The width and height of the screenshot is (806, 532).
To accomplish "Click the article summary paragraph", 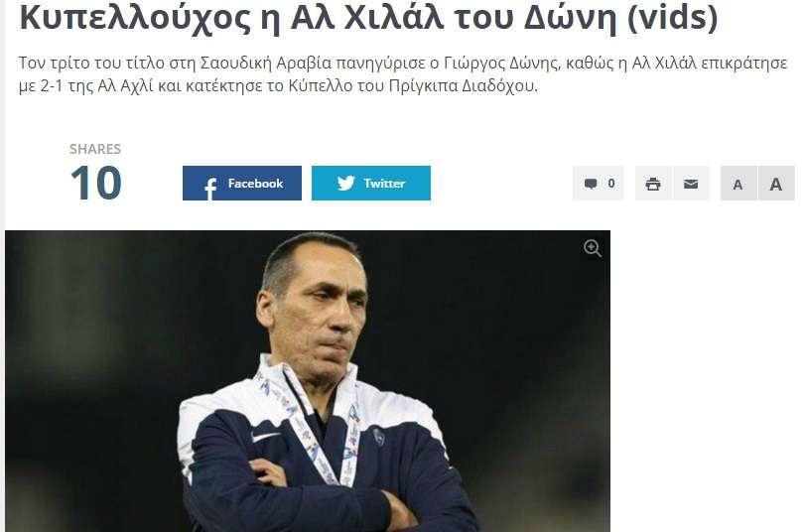I will [x=403, y=74].
